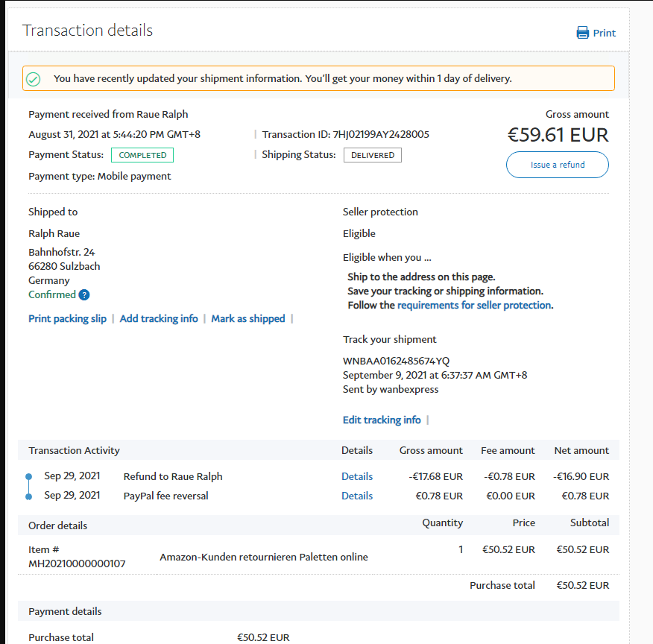Click the printer icon
This screenshot has width=653, height=644.
tap(582, 33)
